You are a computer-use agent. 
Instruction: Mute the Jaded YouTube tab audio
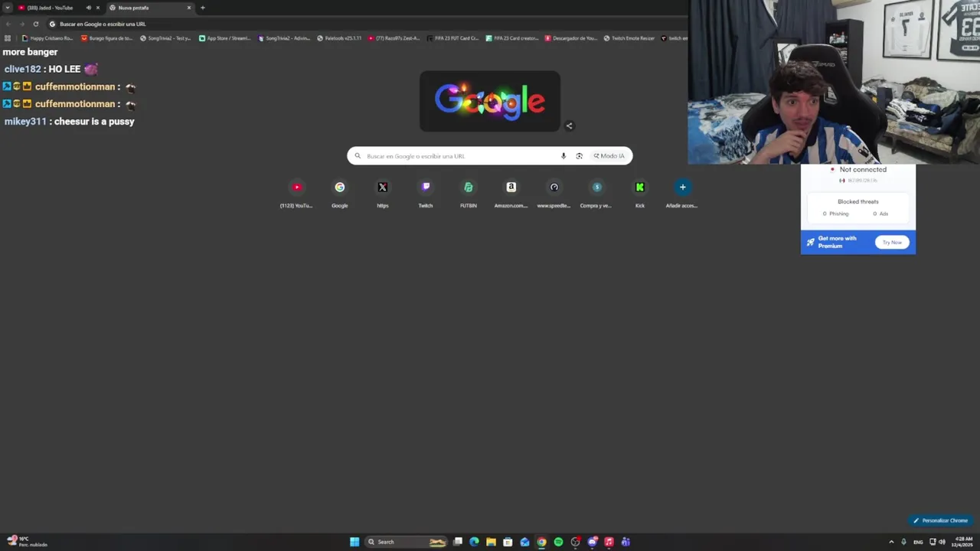[x=88, y=8]
